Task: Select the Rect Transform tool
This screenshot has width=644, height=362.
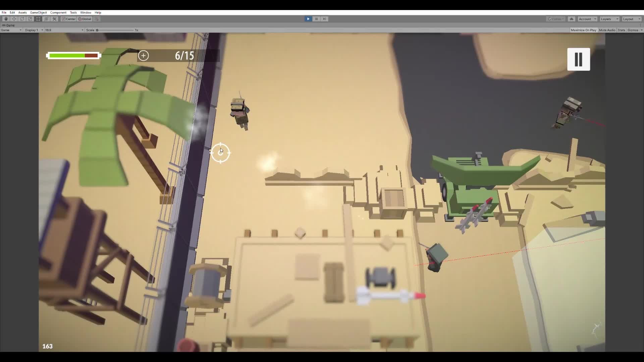Action: coord(38,19)
